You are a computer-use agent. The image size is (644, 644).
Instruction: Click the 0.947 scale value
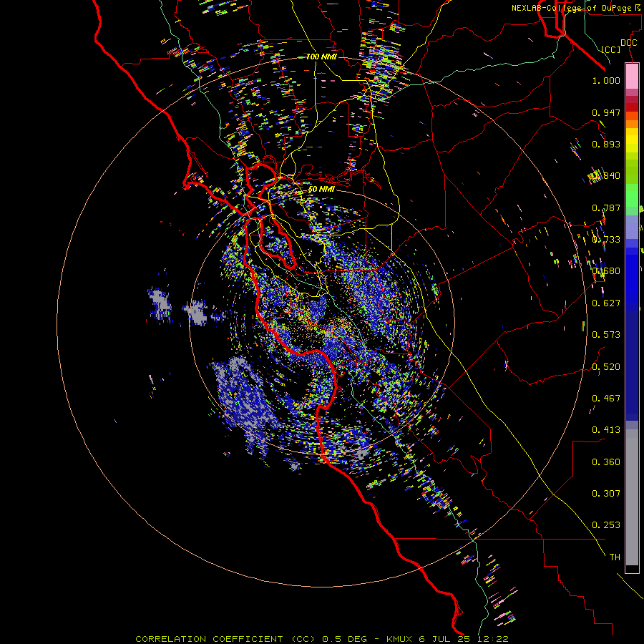pyautogui.click(x=606, y=112)
